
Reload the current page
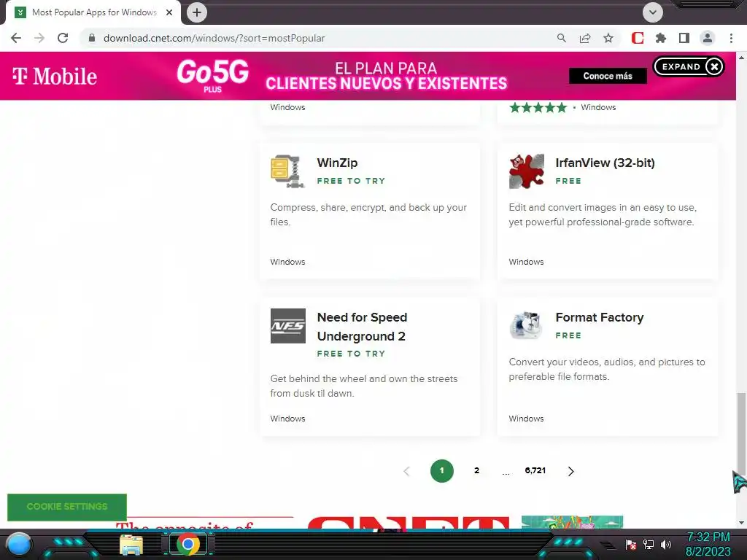63,38
